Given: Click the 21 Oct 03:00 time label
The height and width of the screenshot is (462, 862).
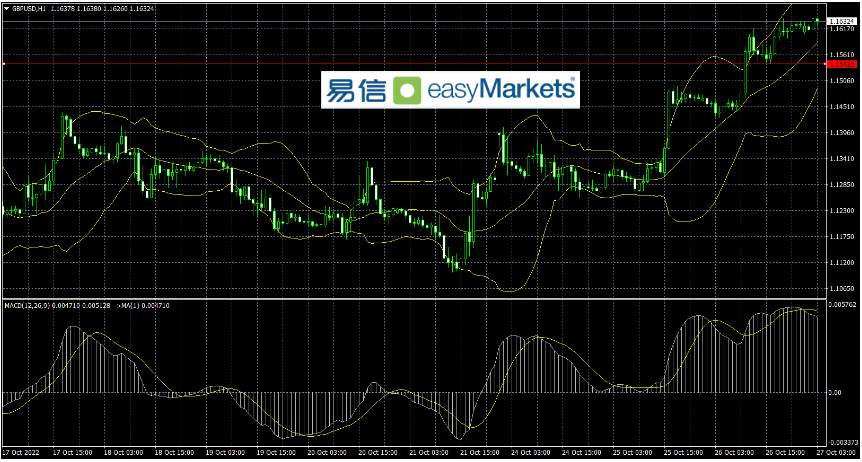Looking at the screenshot, I should pyautogui.click(x=429, y=452).
